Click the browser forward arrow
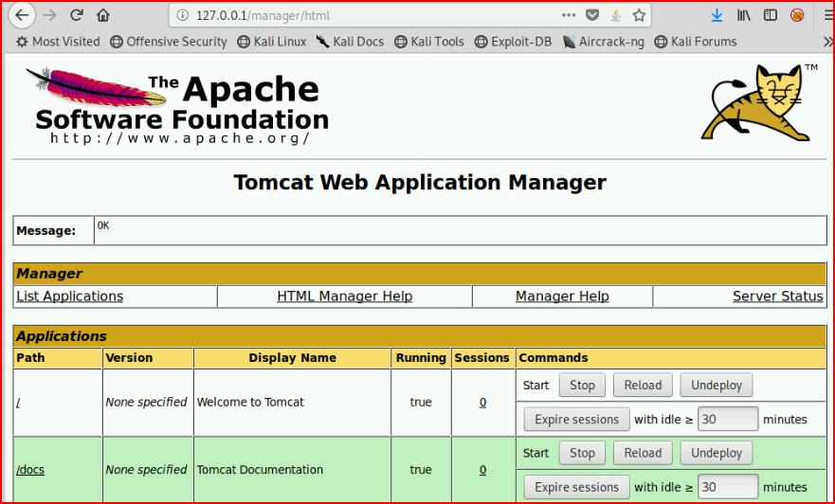Screen dimensions: 835x504 [x=49, y=15]
